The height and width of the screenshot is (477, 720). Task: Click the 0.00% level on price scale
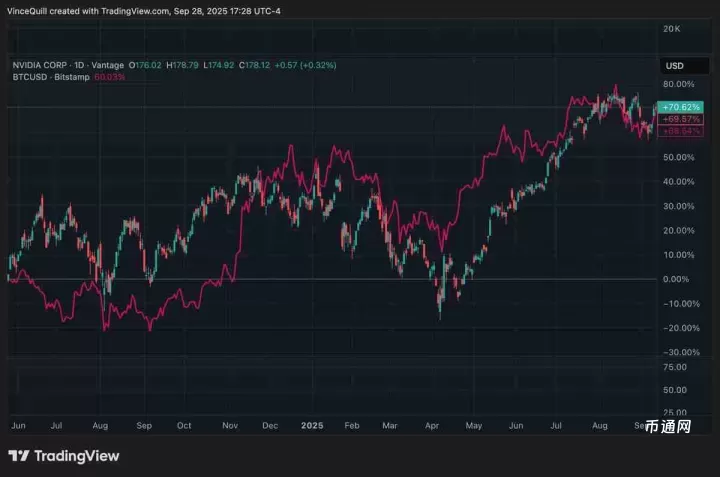pyautogui.click(x=676, y=279)
